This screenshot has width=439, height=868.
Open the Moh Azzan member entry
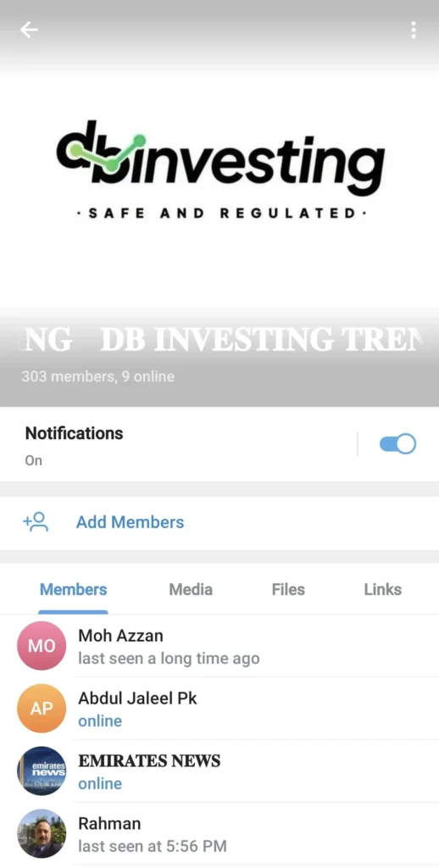point(219,645)
